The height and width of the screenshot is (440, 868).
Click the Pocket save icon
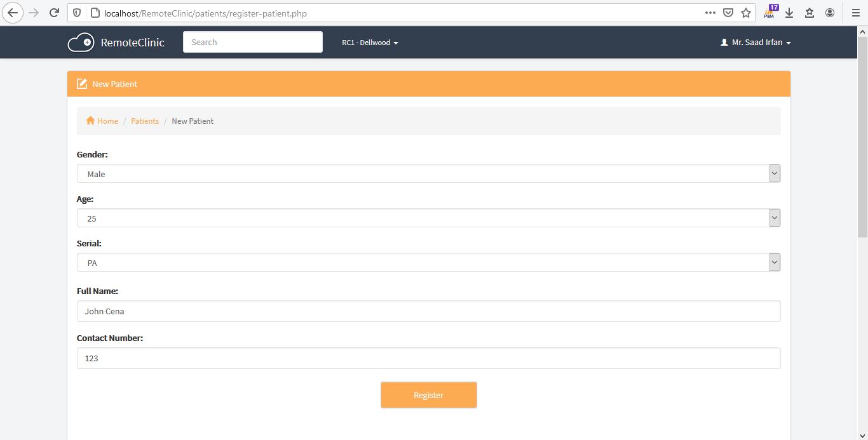(728, 13)
